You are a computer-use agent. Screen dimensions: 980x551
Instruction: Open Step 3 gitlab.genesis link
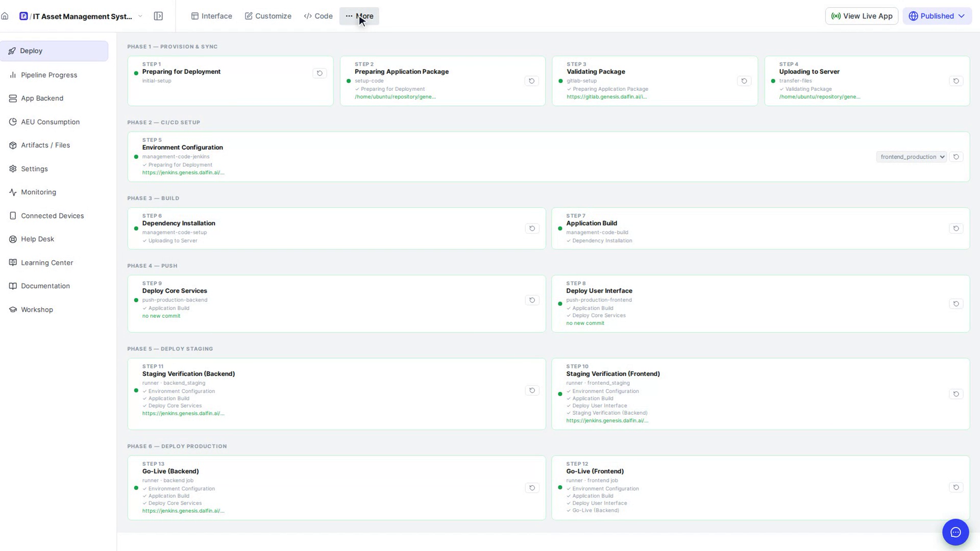pos(606,97)
